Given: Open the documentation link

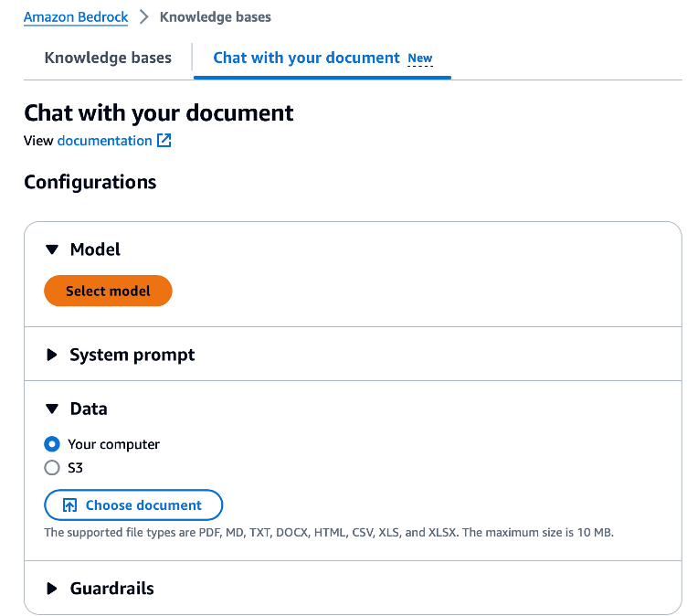Looking at the screenshot, I should 104,141.
